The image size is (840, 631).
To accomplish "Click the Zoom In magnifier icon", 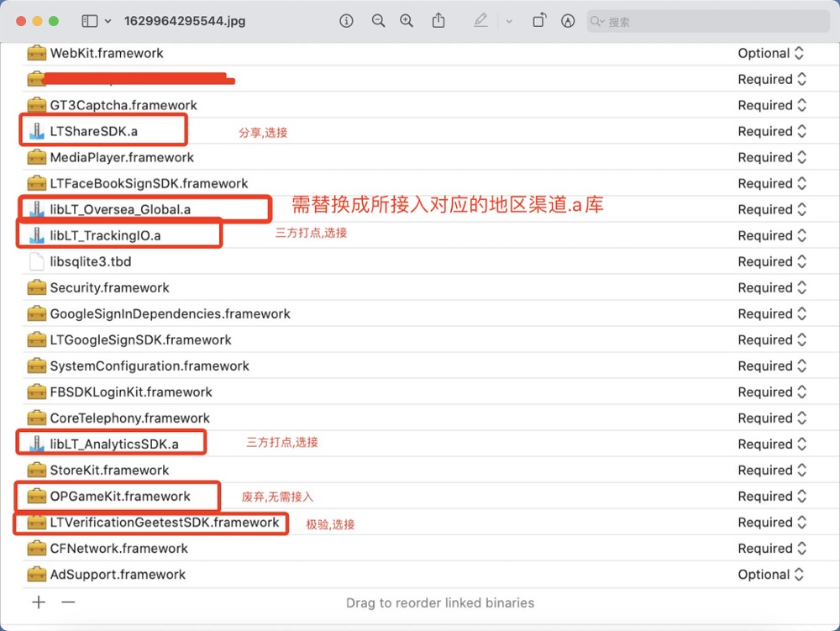I will point(407,21).
